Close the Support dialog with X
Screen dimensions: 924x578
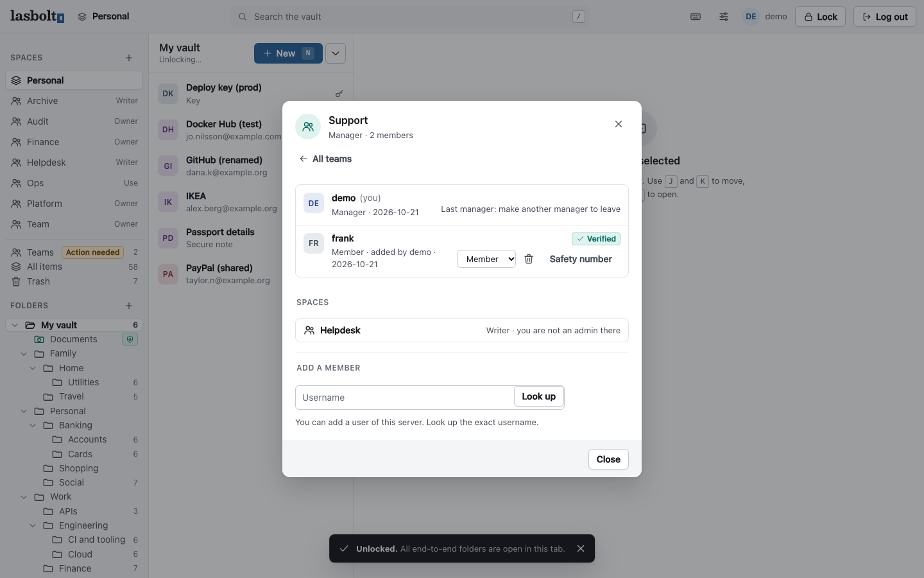(x=619, y=124)
